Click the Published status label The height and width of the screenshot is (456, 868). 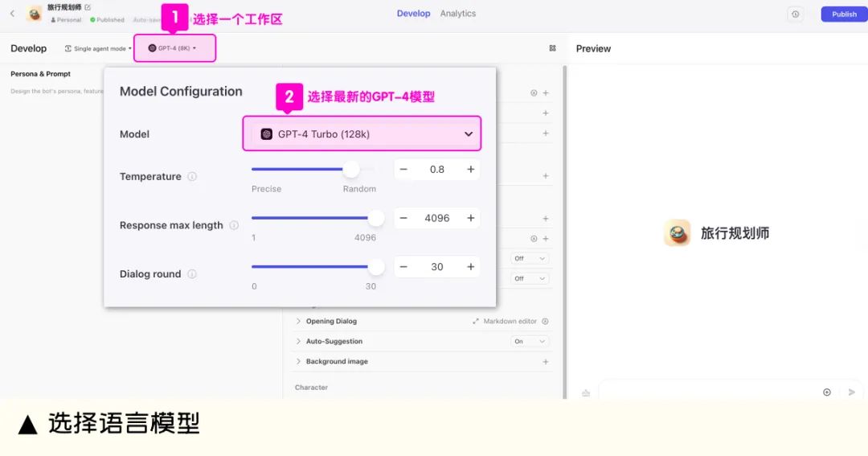[x=108, y=20]
